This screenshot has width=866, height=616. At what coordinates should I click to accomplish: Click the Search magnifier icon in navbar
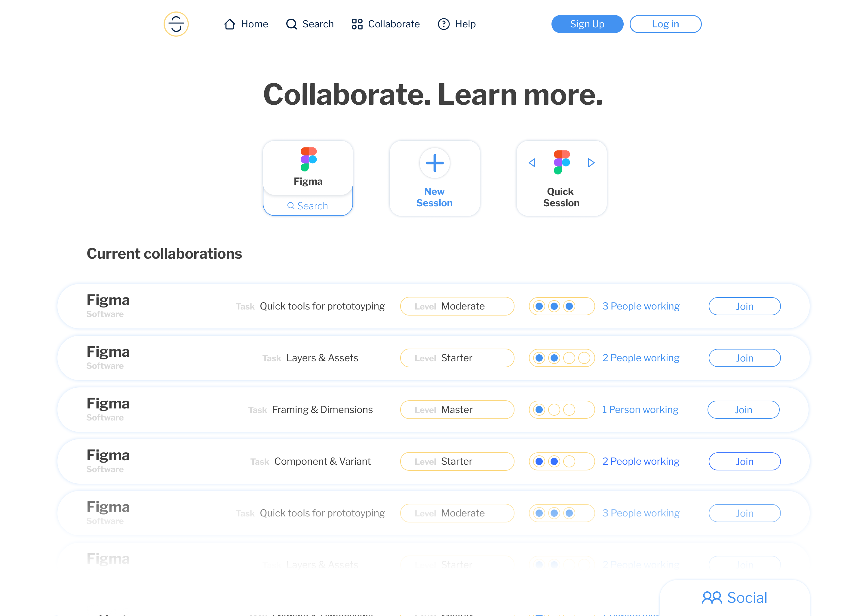coord(291,24)
